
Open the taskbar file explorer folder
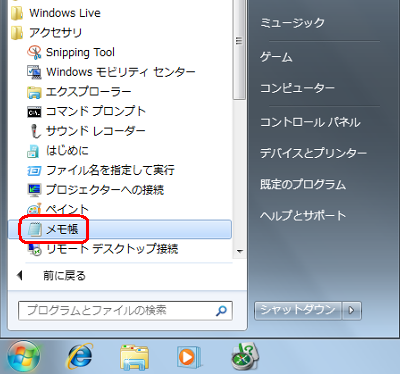tap(134, 357)
